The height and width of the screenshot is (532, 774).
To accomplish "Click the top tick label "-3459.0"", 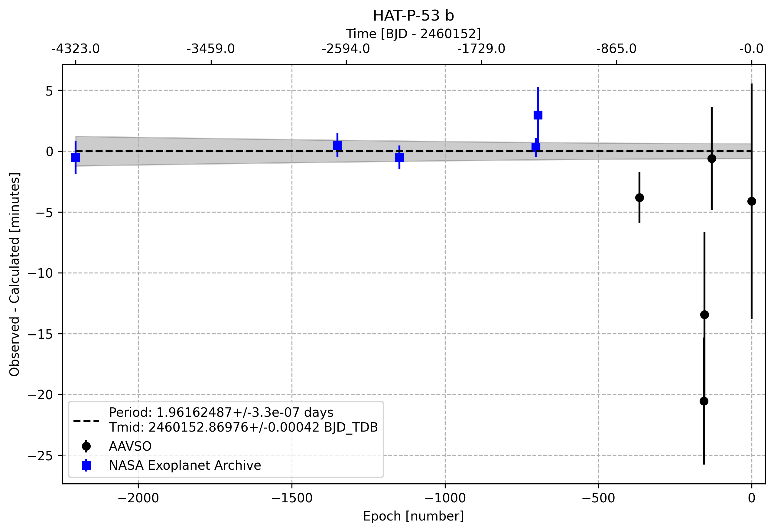I will 210,49.
